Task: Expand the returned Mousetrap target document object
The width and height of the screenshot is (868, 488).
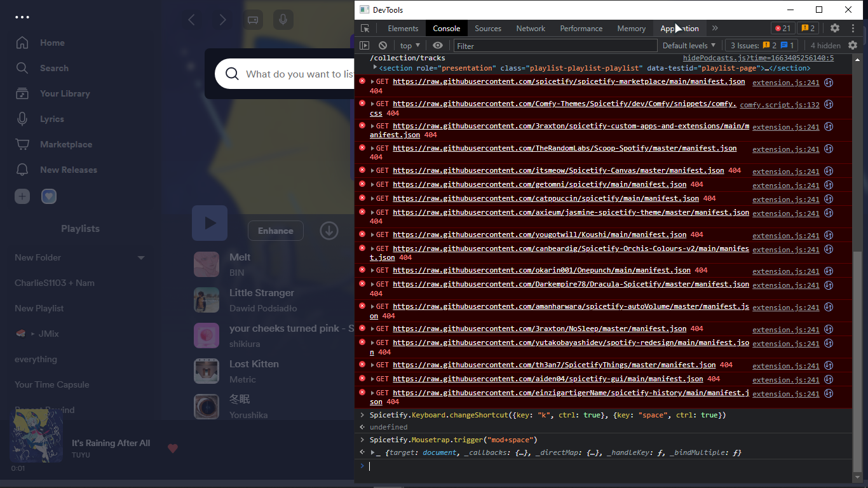Action: [x=374, y=452]
